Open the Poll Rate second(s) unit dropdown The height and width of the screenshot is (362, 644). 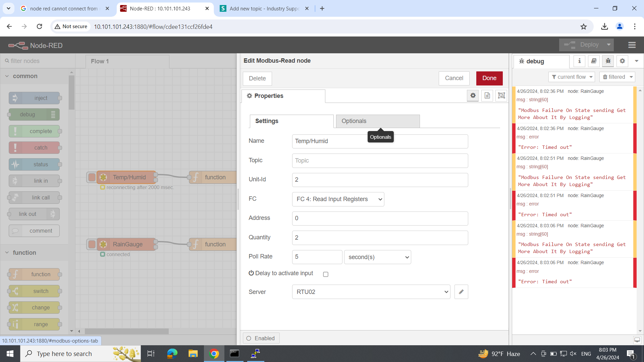pyautogui.click(x=377, y=257)
